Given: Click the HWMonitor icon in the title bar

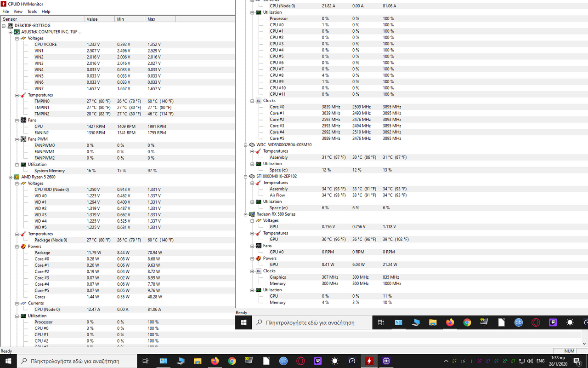Looking at the screenshot, I should tap(4, 4).
